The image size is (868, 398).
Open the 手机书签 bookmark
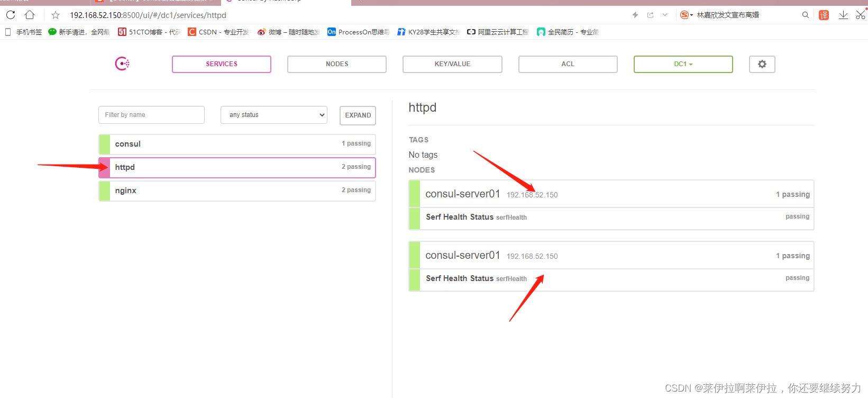pos(23,32)
